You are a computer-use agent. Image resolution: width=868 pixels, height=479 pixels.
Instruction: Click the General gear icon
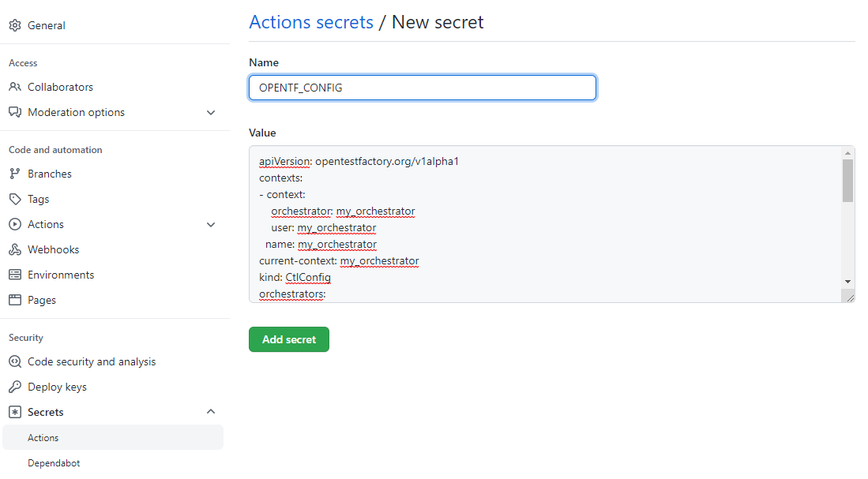(15, 25)
